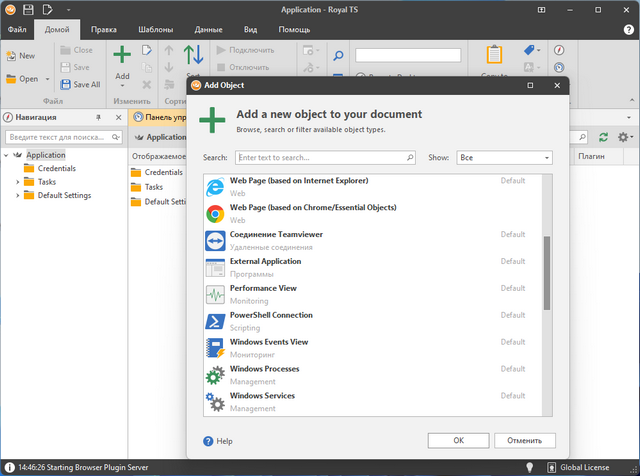Open the Show filter dropdown
This screenshot has height=476, width=640.
[x=504, y=158]
